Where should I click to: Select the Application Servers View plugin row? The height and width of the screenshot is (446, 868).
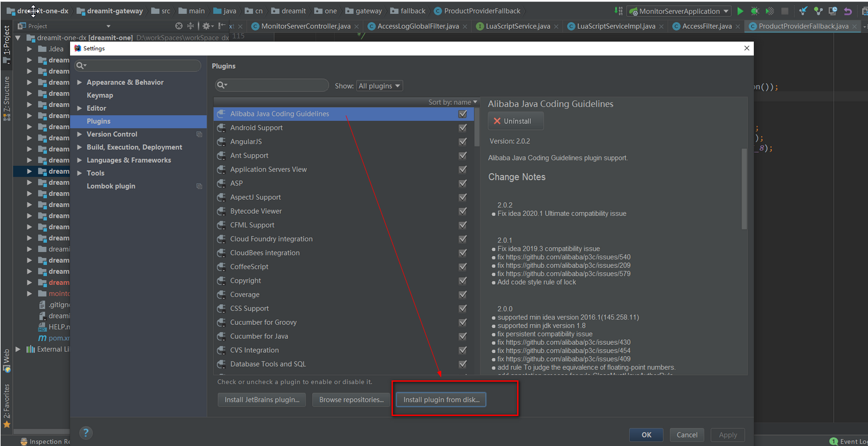click(343, 170)
